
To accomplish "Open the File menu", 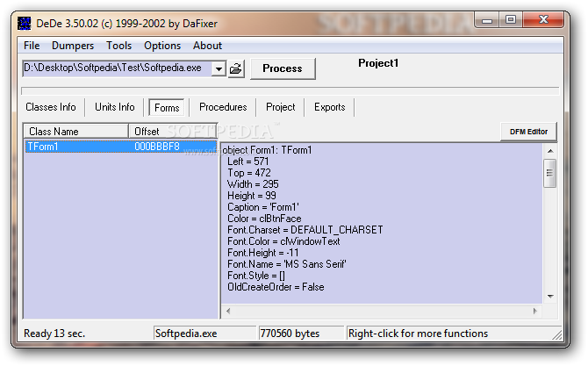I will click(x=32, y=46).
